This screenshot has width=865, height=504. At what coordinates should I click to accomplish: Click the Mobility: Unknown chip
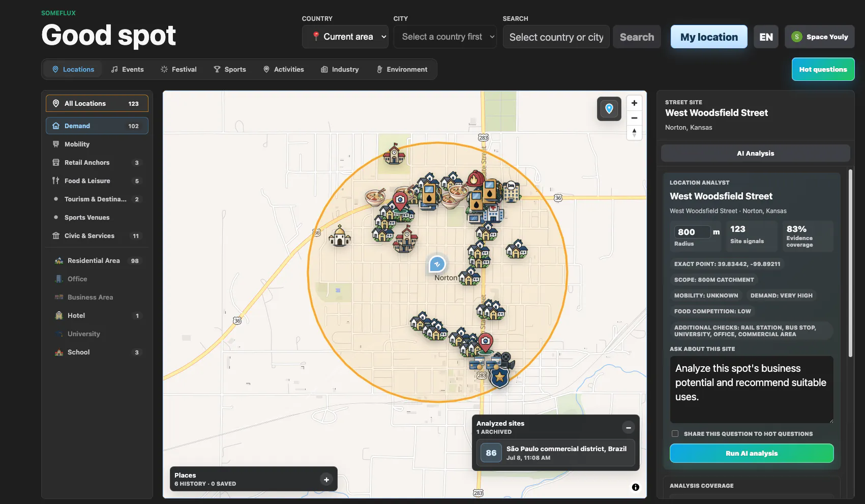706,295
